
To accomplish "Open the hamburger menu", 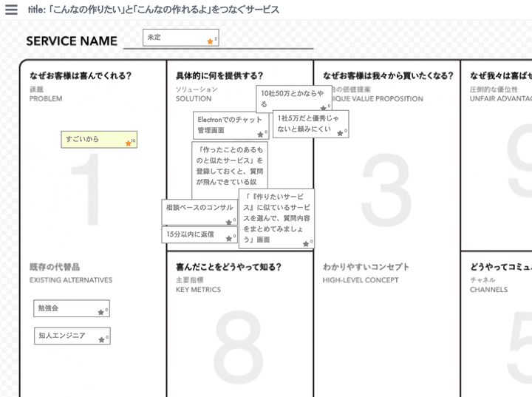I will pyautogui.click(x=11, y=10).
